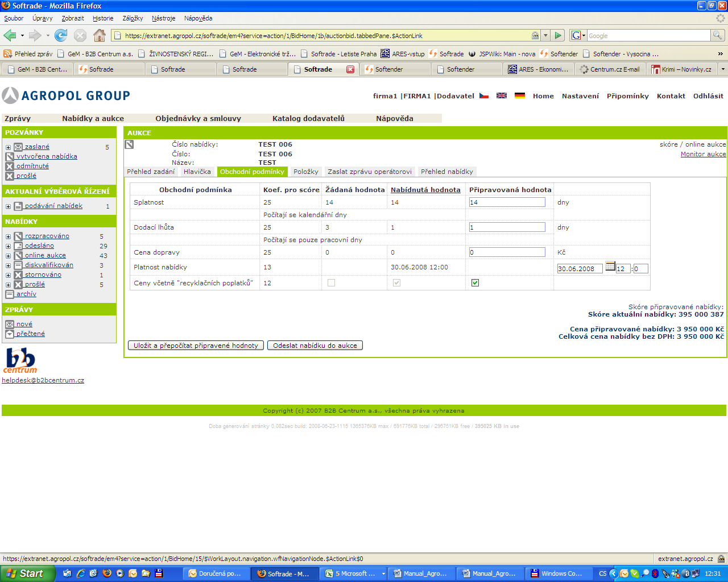Open the search engine selector dropdown
This screenshot has width=728, height=582.
(x=578, y=35)
